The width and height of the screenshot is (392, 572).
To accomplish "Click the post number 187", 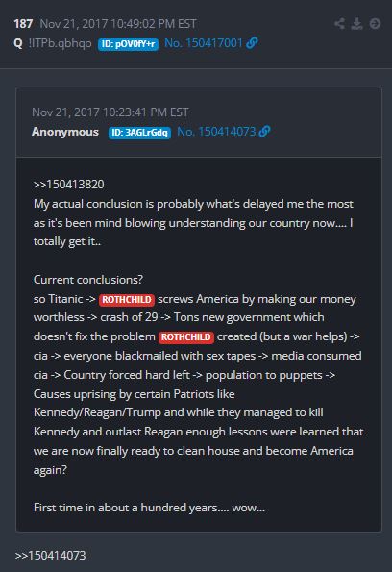I will click(23, 24).
